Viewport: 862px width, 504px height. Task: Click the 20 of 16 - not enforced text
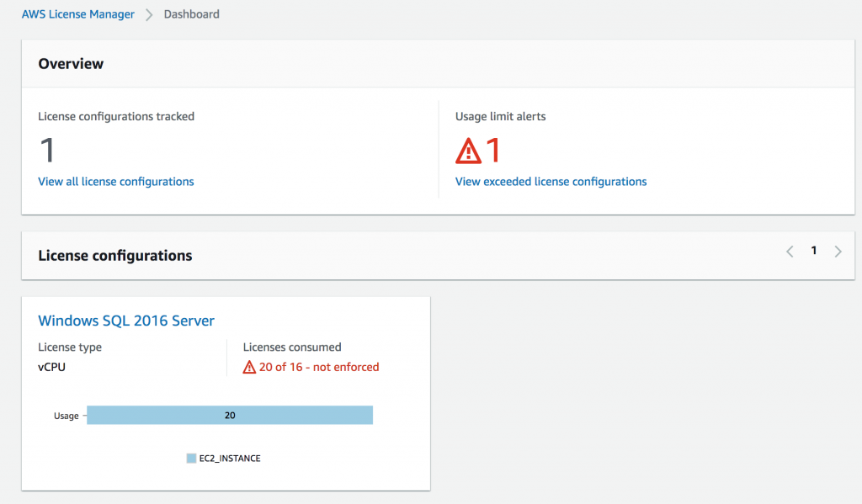click(x=319, y=367)
